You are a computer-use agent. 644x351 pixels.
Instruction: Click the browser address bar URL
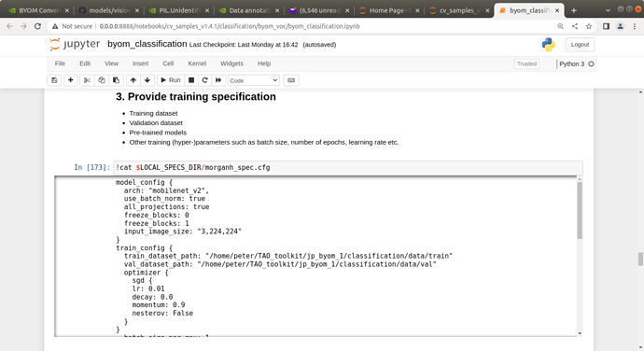point(230,26)
